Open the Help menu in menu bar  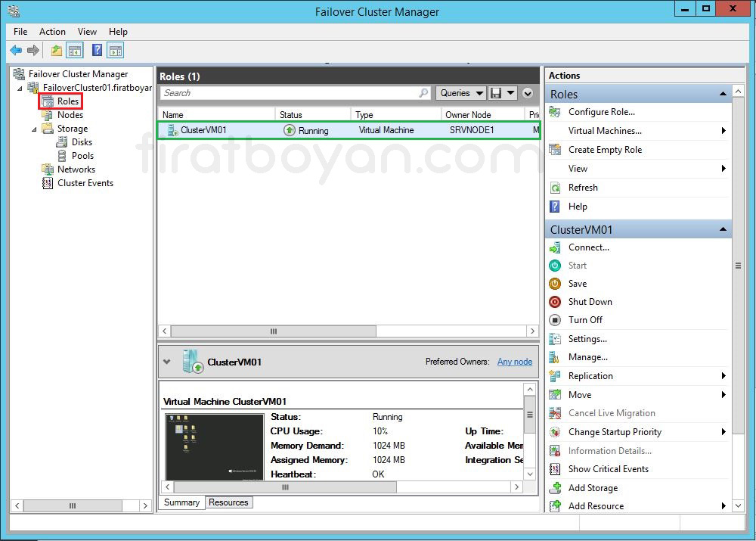(x=118, y=32)
